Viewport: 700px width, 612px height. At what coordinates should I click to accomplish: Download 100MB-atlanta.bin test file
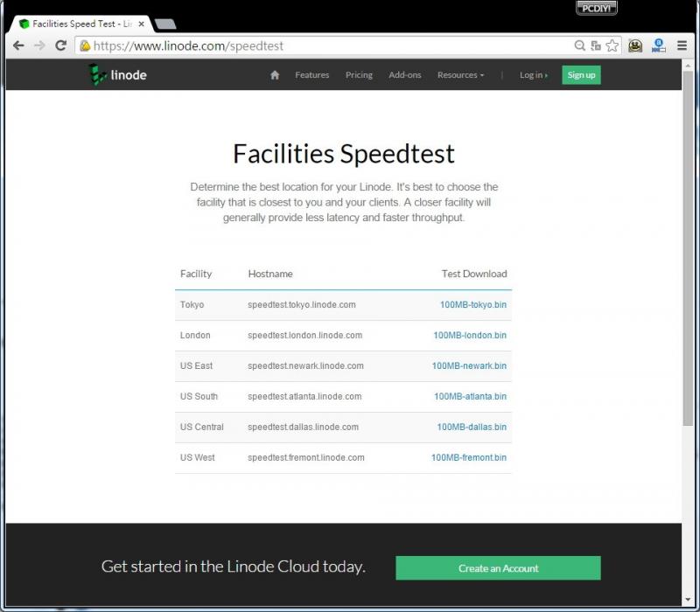point(471,396)
